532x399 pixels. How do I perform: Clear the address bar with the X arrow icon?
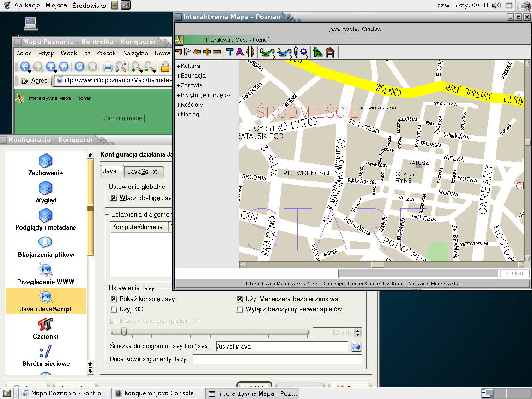click(25, 81)
